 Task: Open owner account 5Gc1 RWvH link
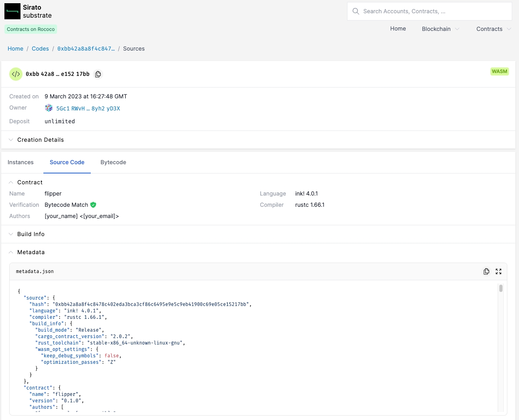tap(88, 108)
